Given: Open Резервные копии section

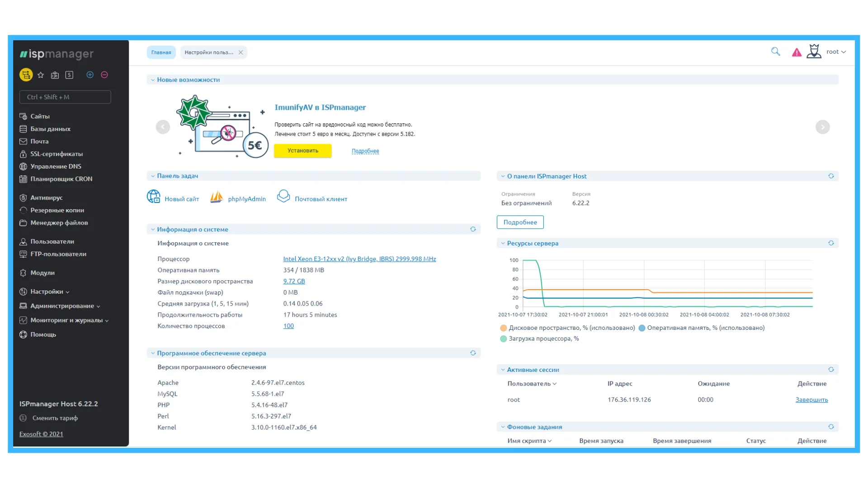Looking at the screenshot, I should pos(52,210).
